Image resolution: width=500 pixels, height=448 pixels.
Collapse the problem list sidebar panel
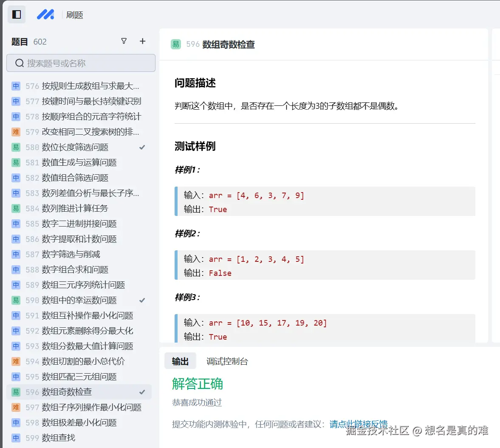pyautogui.click(x=17, y=14)
